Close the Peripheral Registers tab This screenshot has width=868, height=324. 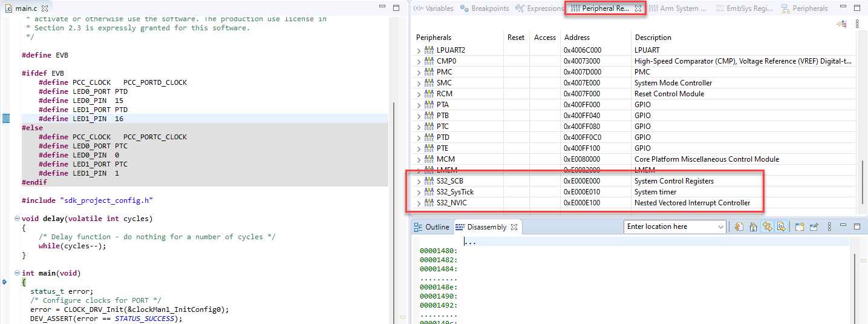tap(638, 8)
